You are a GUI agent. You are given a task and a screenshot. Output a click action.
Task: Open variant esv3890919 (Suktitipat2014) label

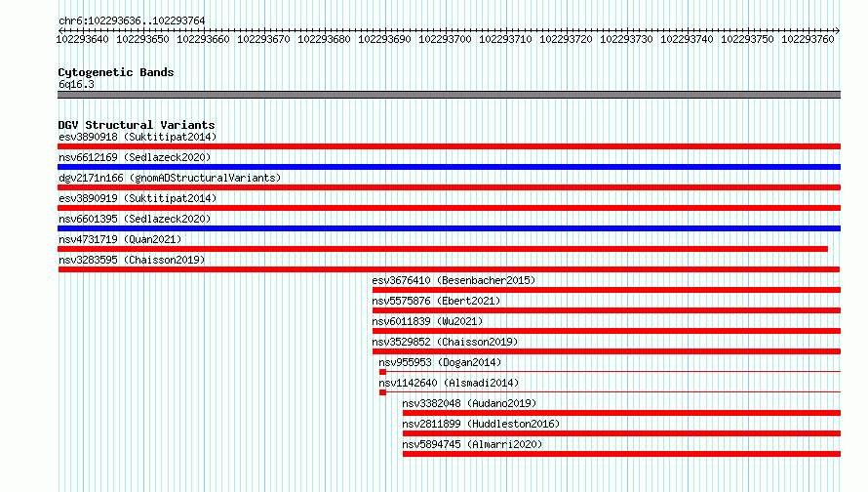138,198
